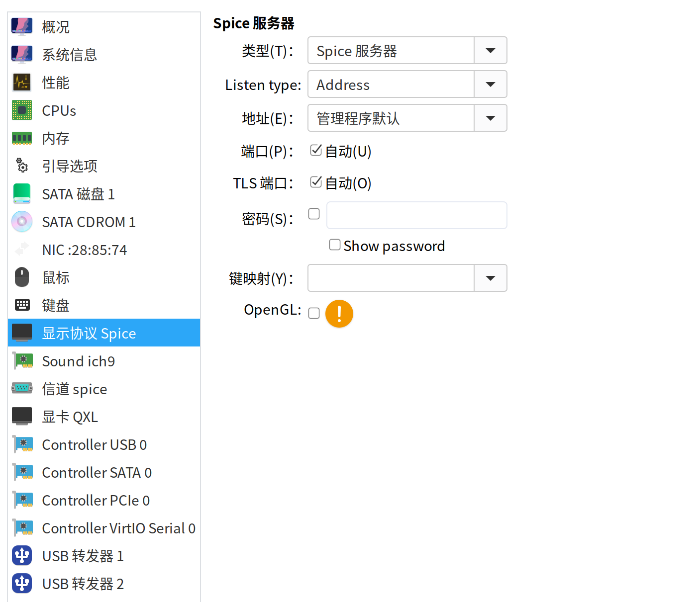
Task: Click the NIC :28:85:74 network icon
Action: tap(22, 250)
